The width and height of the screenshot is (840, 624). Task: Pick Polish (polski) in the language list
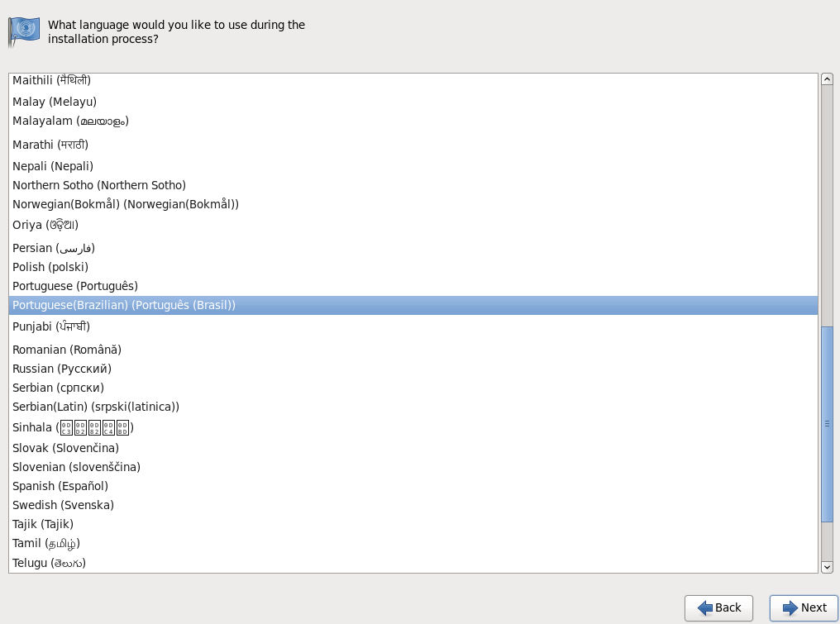pos(50,267)
